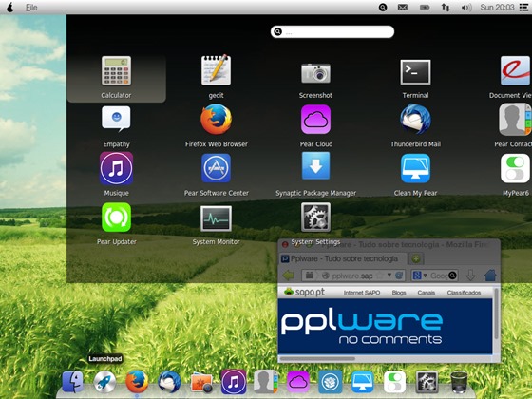Screen dimensions: 532x399
Task: Open MyPear6 toggle icon in dock
Action: pos(394,382)
